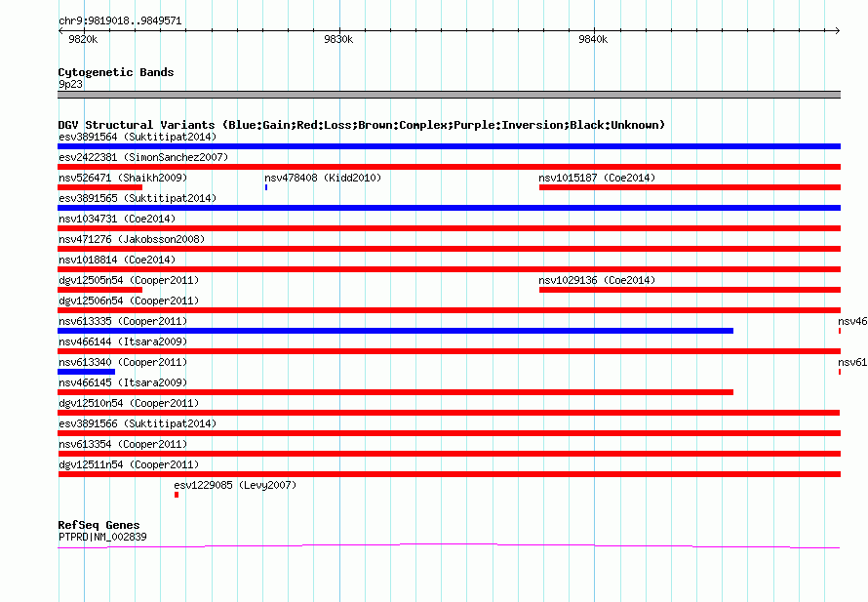Click nsv1015187 (Coe2014) label

597,178
